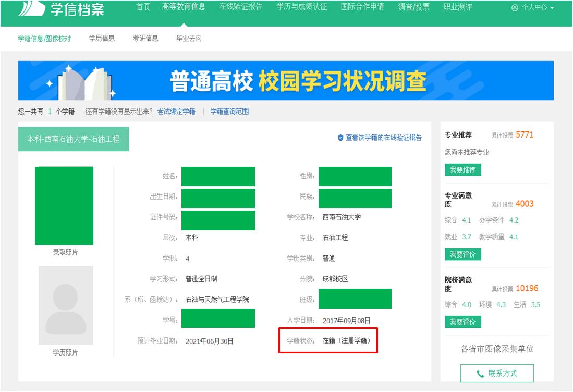The height and width of the screenshot is (392, 573).
Task: Click the 录取照片 photo thumbnail
Action: pyautogui.click(x=64, y=205)
